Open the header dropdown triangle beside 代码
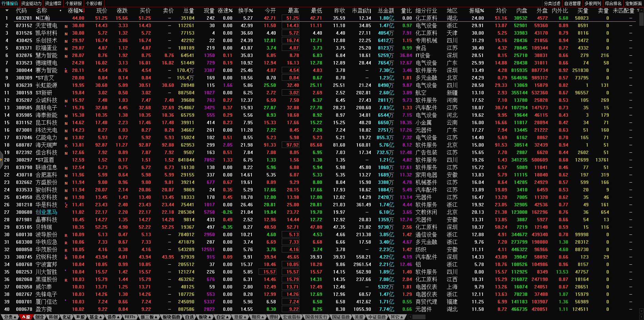644x320 pixels. click(x=6, y=11)
